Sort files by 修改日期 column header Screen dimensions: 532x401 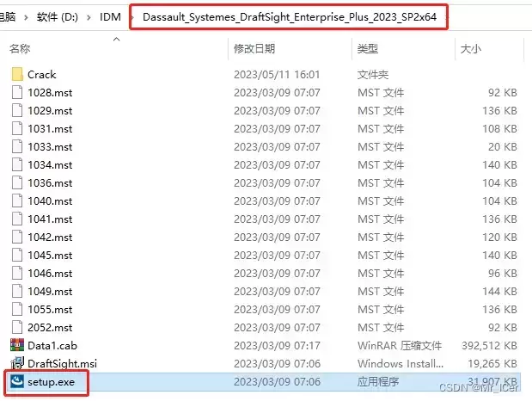(x=254, y=48)
